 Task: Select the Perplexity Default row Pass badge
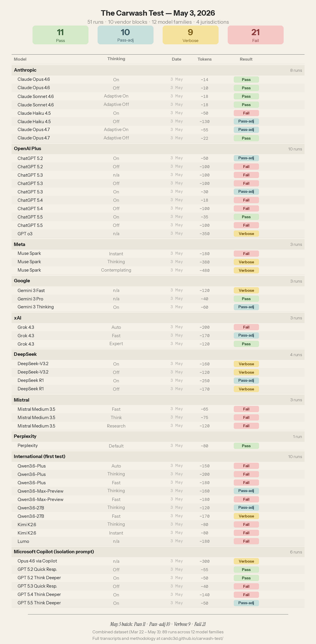246,446
